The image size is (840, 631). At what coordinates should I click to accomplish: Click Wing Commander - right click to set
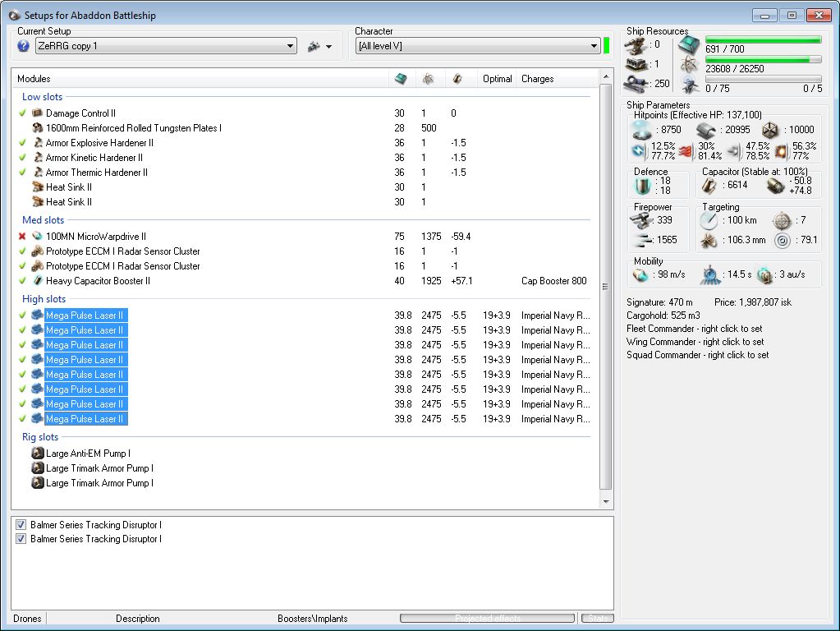(x=695, y=342)
